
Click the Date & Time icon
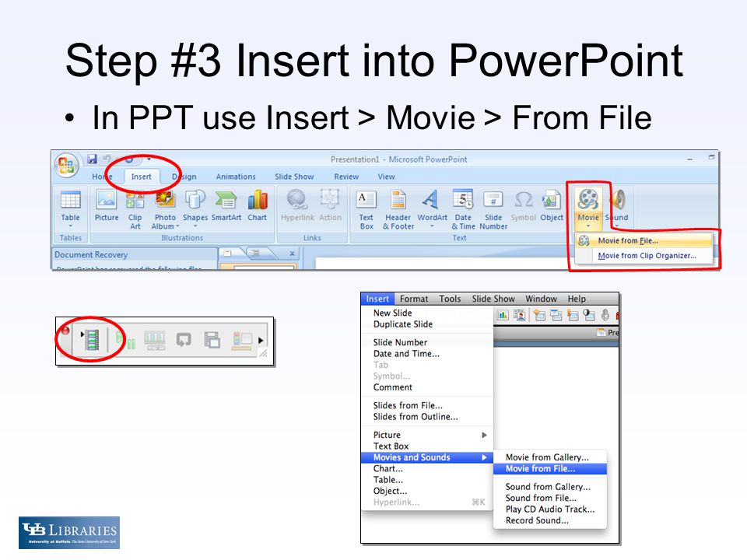[463, 199]
